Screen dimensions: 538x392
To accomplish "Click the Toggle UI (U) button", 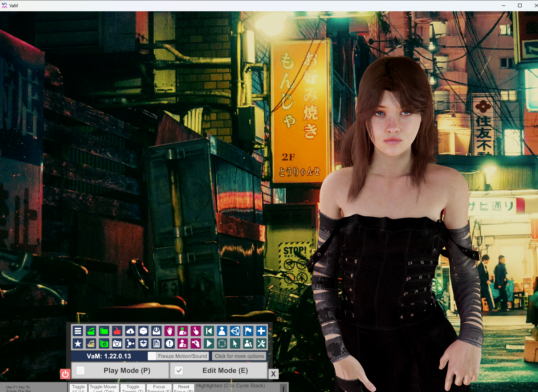I will [78, 388].
